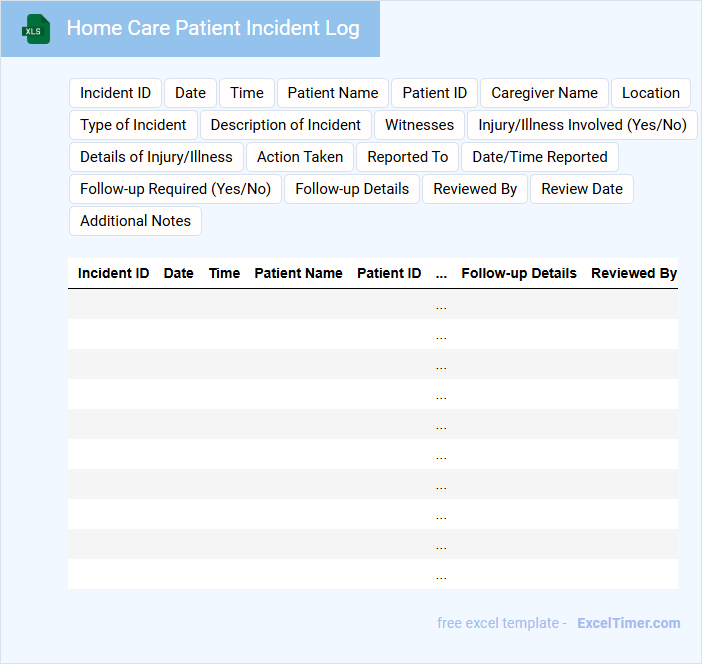Image resolution: width=702 pixels, height=664 pixels.
Task: Select the Patient Name tag
Action: click(333, 93)
